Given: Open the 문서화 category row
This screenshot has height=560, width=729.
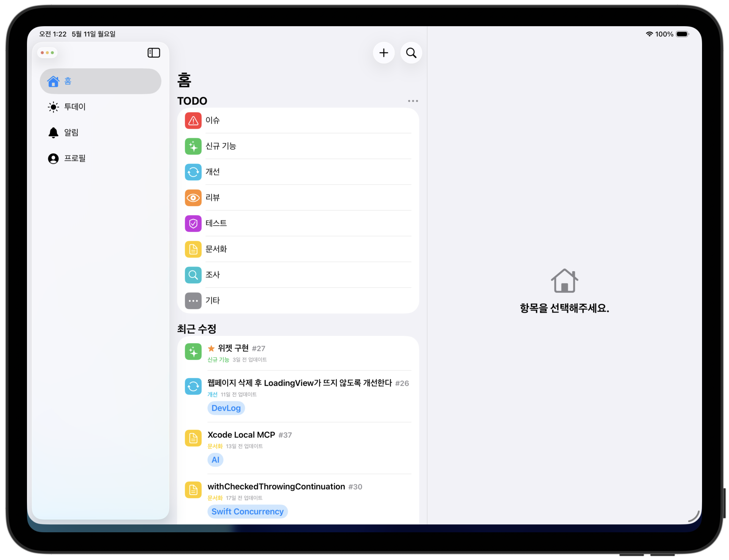Looking at the screenshot, I should [x=298, y=249].
